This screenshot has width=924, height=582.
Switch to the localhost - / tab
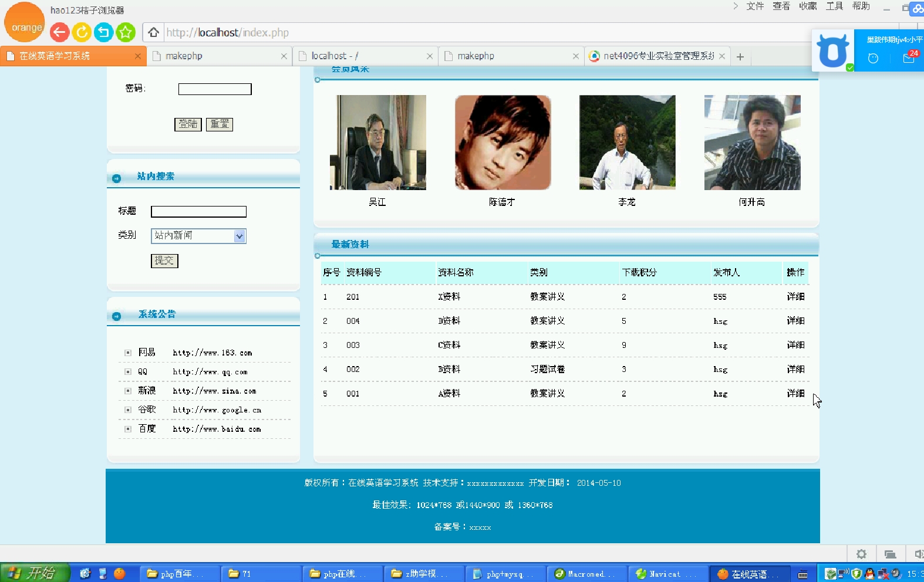coord(365,56)
